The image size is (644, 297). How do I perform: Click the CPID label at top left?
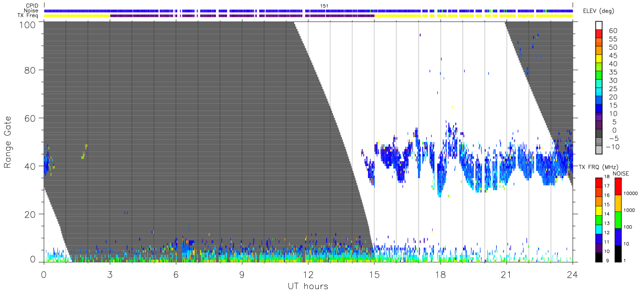[33, 6]
